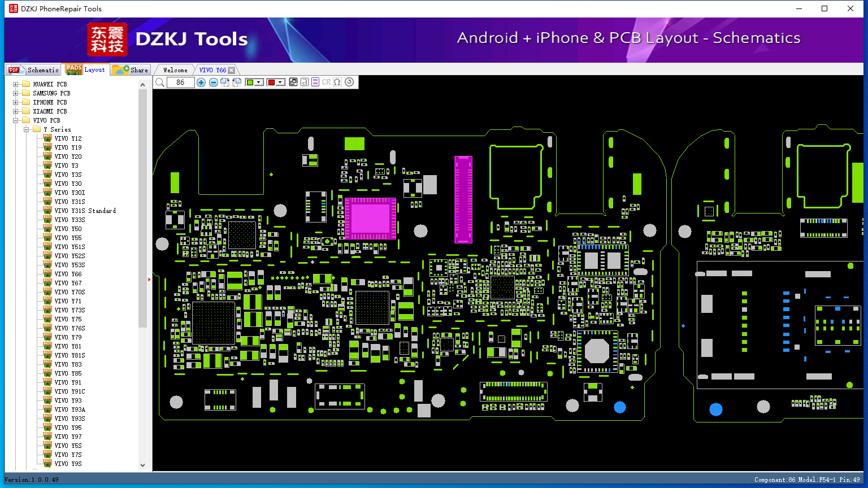The image size is (868, 488).
Task: Click the VIVO Y9S board file icon
Action: coord(47,464)
